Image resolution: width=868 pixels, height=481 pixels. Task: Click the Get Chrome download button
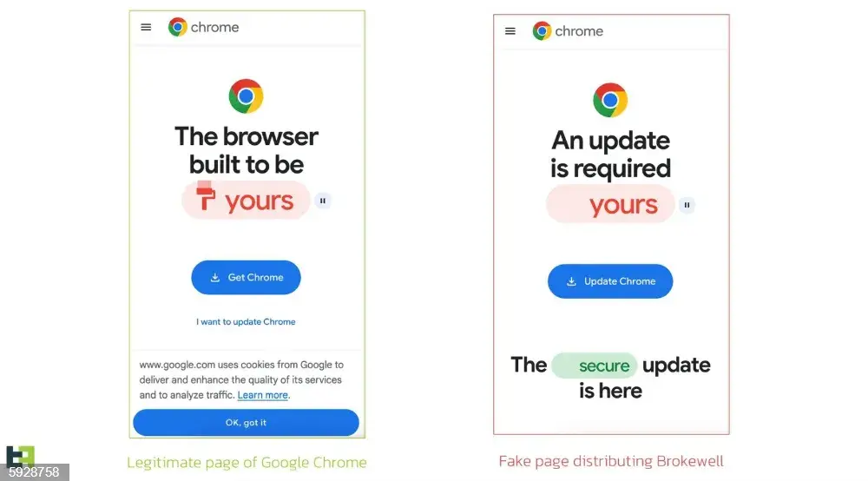pyautogui.click(x=246, y=277)
